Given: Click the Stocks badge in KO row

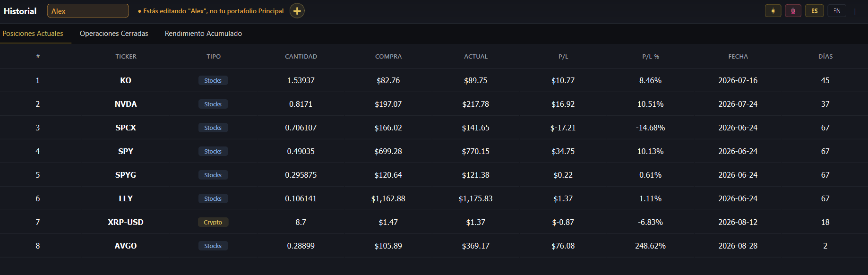Looking at the screenshot, I should click(x=213, y=80).
